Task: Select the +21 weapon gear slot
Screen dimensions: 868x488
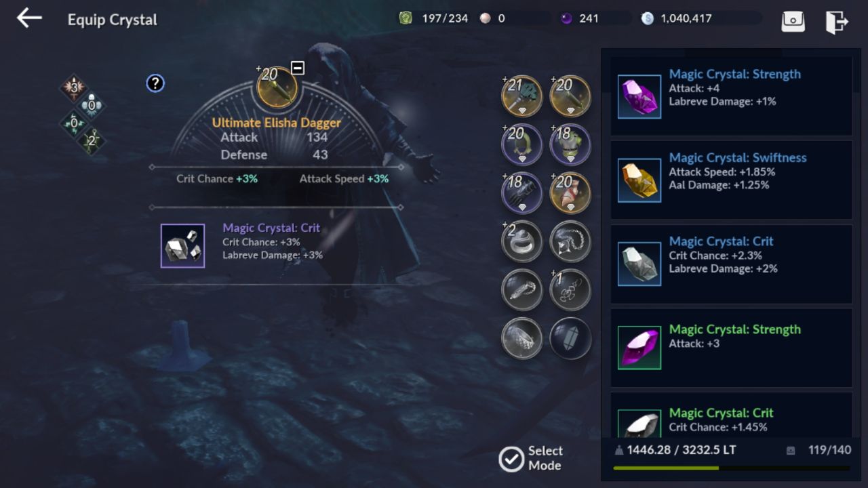Action: coord(521,96)
